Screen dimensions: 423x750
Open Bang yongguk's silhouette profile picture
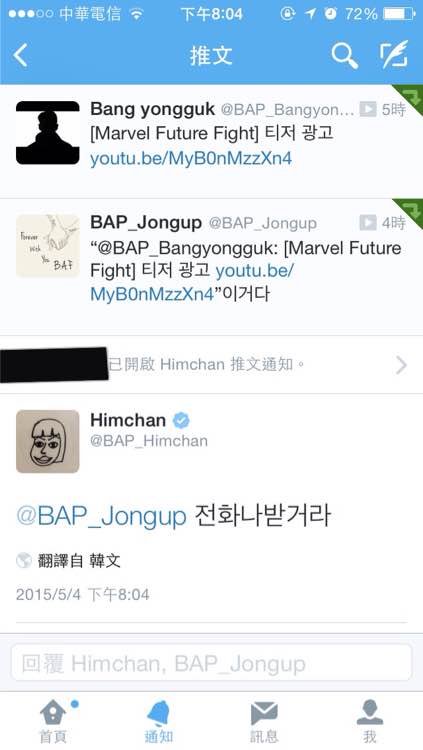coord(48,132)
